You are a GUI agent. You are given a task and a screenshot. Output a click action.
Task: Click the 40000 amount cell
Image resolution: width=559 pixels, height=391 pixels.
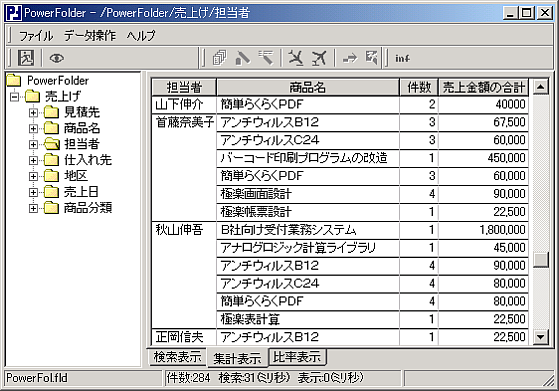tap(483, 105)
